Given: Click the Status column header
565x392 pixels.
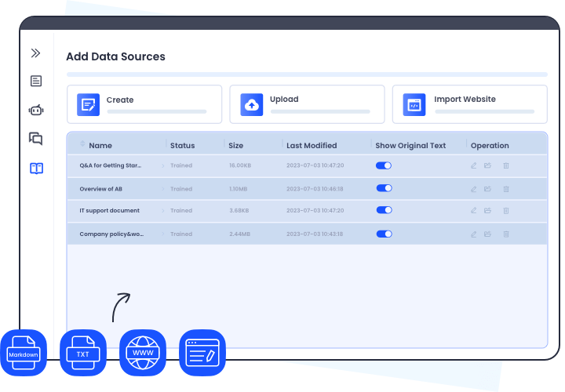Looking at the screenshot, I should (182, 145).
